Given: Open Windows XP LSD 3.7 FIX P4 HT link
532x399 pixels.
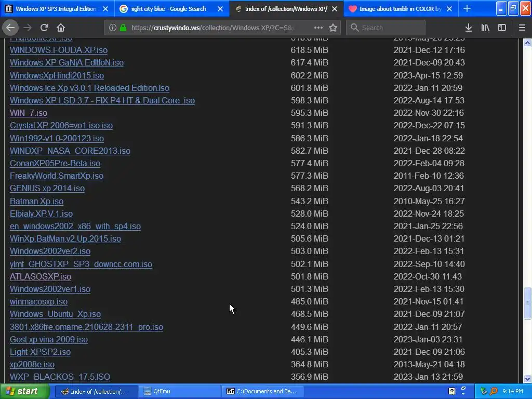Looking at the screenshot, I should (102, 101).
